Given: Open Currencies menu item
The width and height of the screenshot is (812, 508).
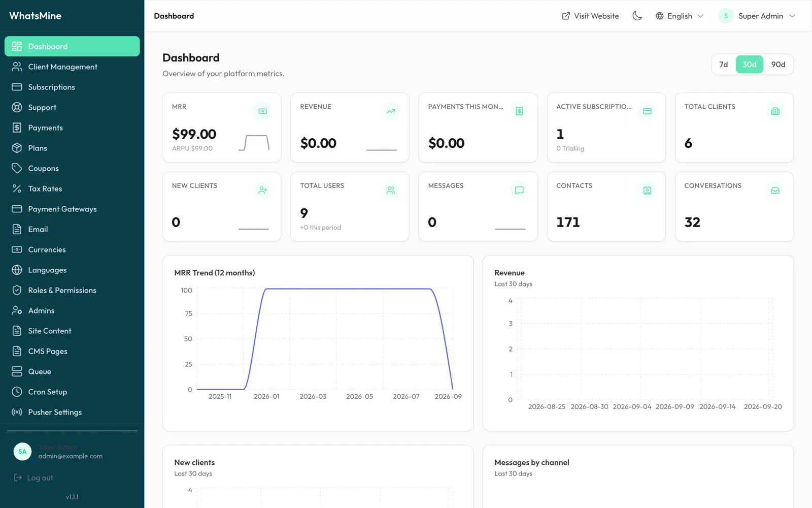Looking at the screenshot, I should pos(72,249).
